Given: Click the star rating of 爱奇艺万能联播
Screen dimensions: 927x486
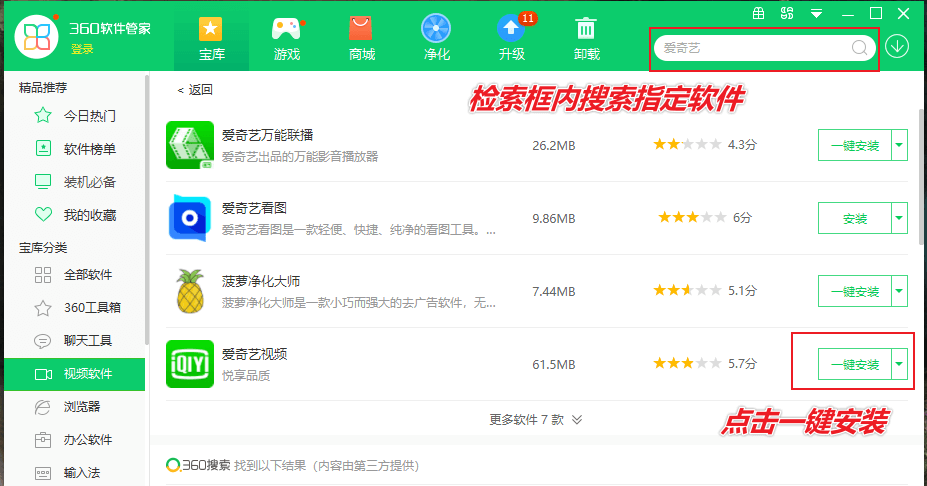Looking at the screenshot, I should coord(687,144).
